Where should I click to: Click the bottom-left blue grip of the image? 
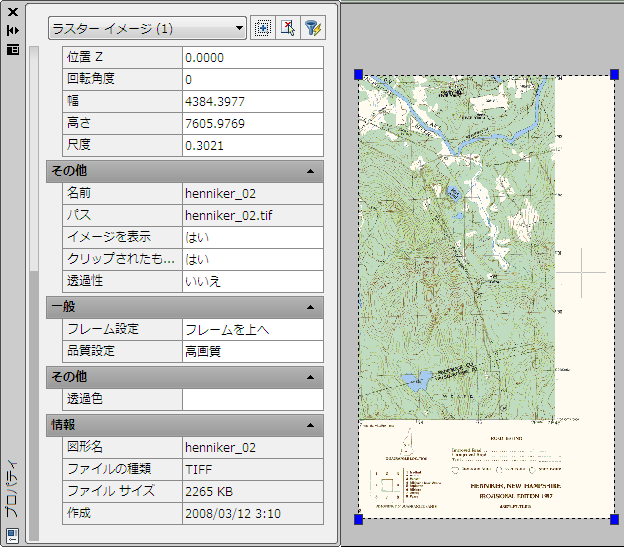pyautogui.click(x=359, y=519)
